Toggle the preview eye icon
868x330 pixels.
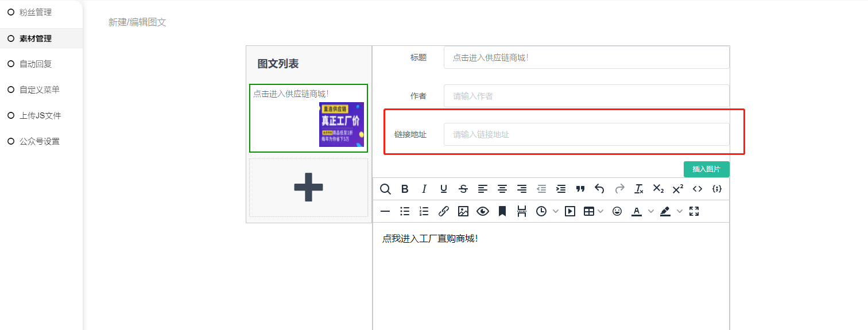483,211
